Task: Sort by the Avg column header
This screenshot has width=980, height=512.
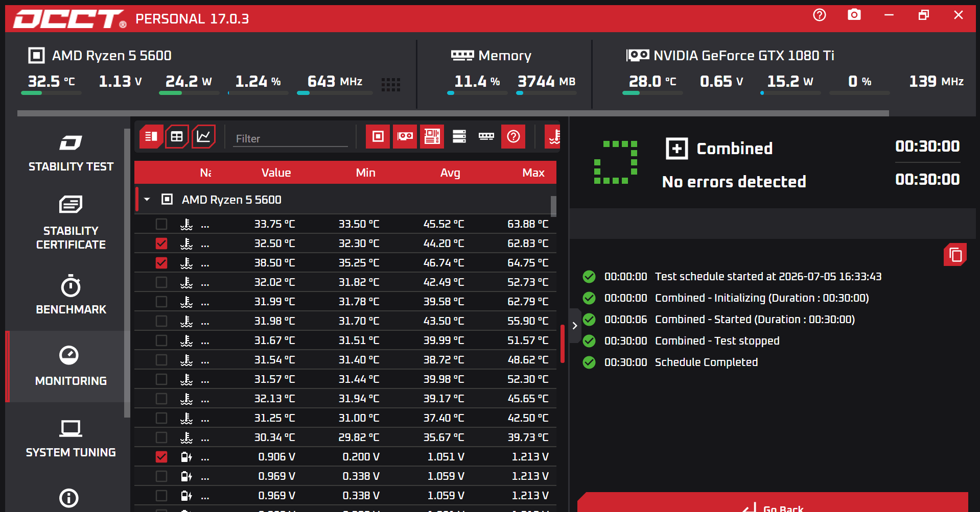Action: pos(450,173)
